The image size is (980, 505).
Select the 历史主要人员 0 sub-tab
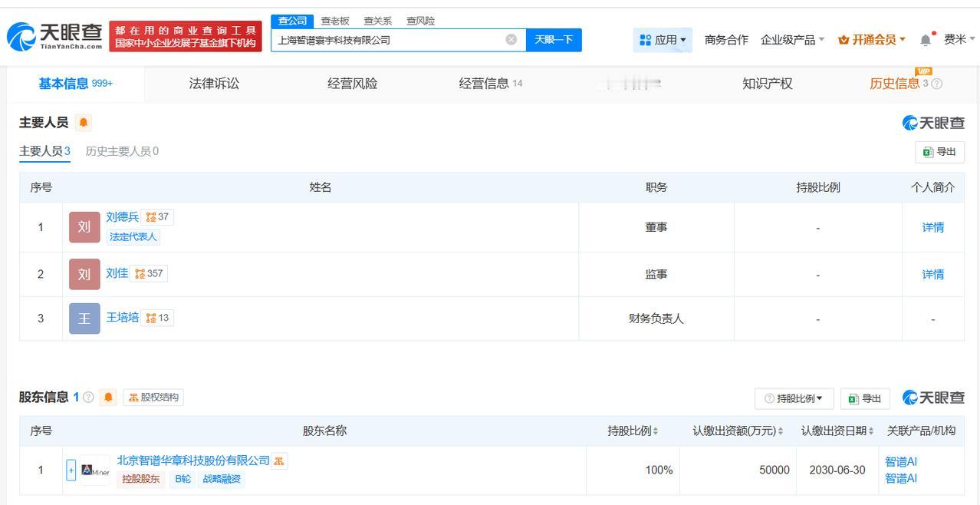click(122, 151)
